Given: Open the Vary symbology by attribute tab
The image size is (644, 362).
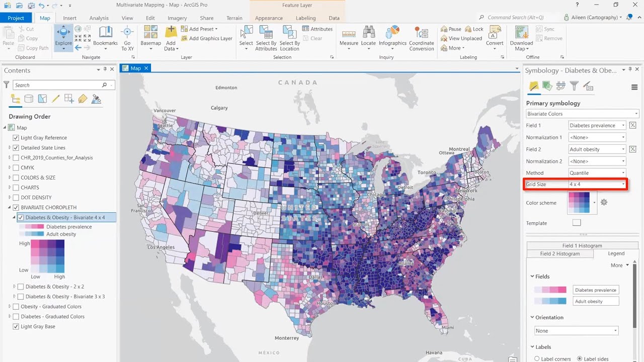Looking at the screenshot, I should click(x=547, y=86).
